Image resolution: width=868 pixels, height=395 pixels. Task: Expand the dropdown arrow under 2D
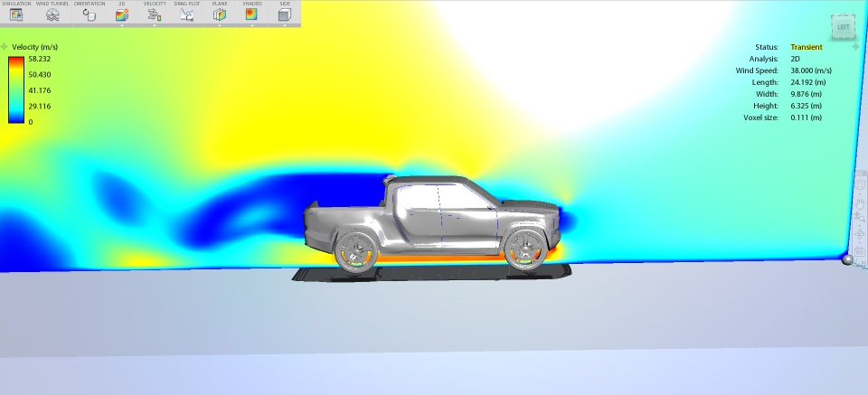122,25
